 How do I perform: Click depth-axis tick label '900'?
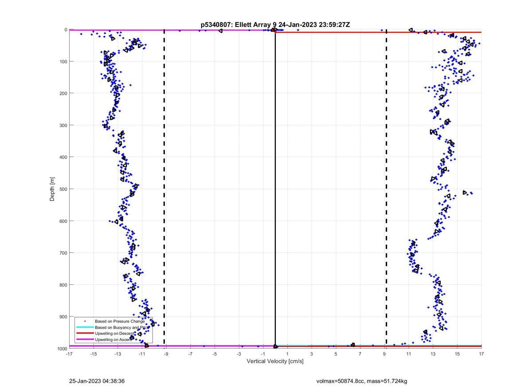coord(63,316)
